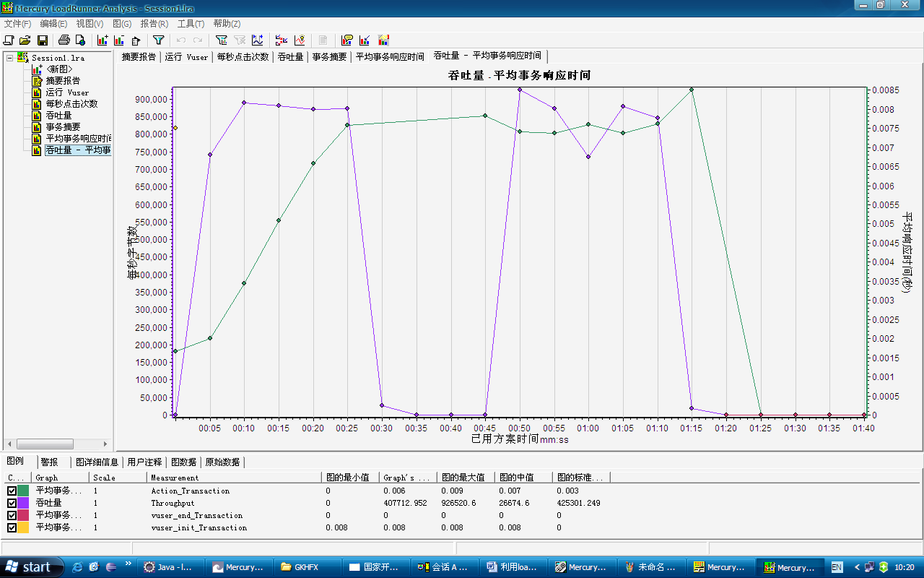The width and height of the screenshot is (924, 578).
Task: Click the purple Throughput color swatch
Action: (x=23, y=503)
